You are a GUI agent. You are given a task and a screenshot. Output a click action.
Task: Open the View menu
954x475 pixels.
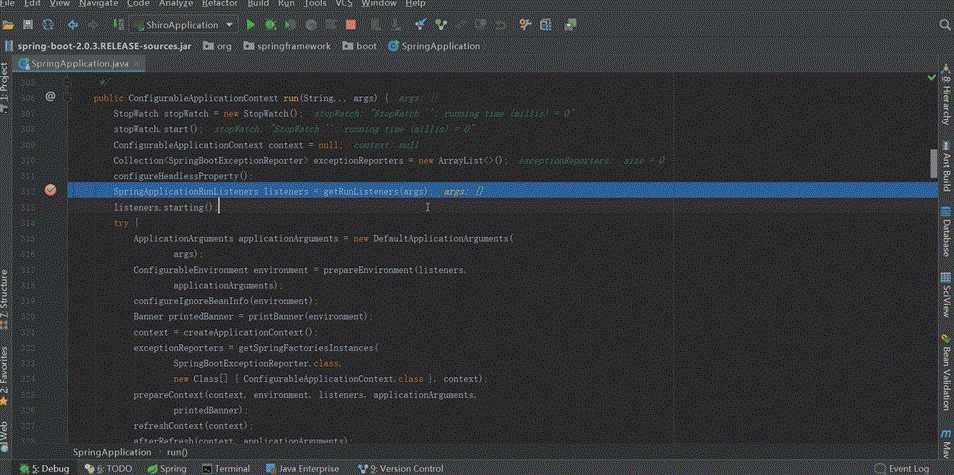pos(60,4)
